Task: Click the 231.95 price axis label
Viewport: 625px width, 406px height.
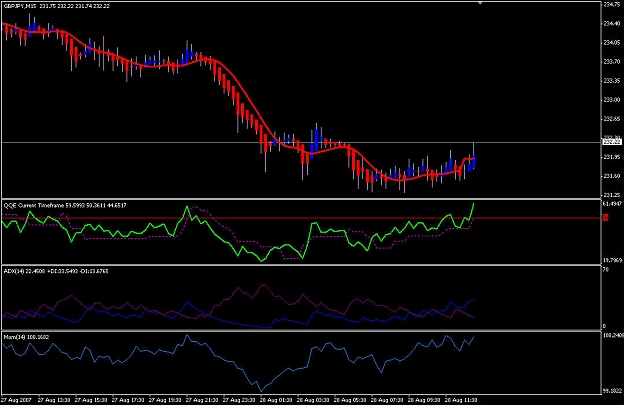Action: tap(612, 157)
